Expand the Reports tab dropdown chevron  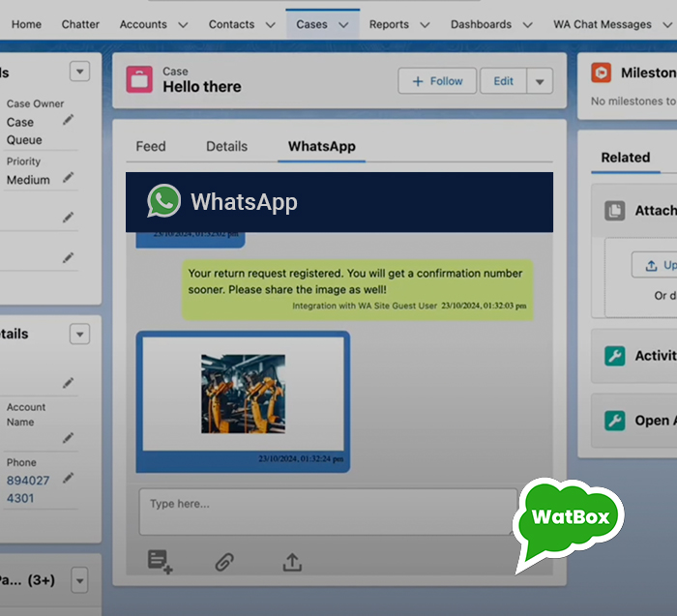425,25
